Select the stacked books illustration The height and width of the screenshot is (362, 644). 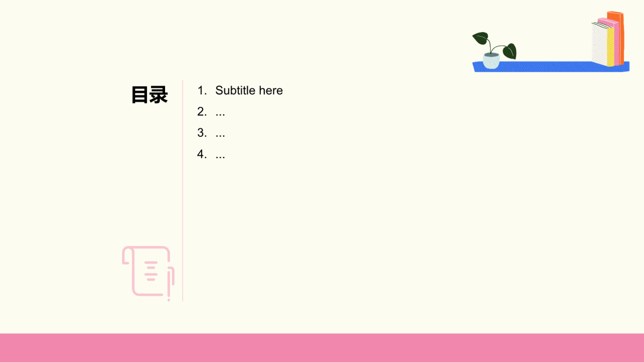[x=608, y=39]
